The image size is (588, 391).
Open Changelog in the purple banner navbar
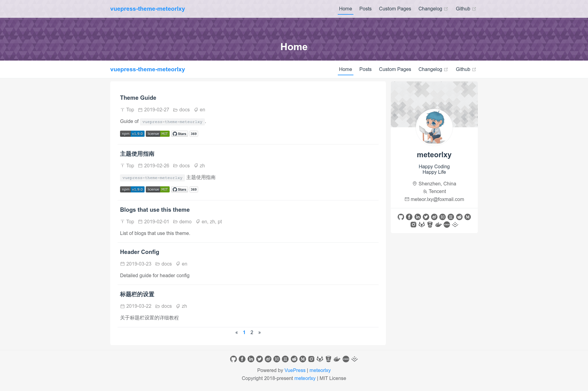(433, 9)
